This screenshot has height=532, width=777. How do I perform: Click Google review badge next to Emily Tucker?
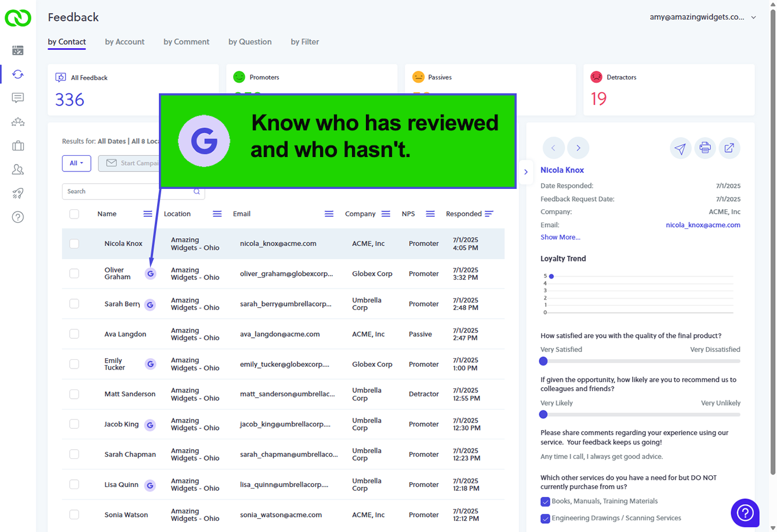(151, 364)
